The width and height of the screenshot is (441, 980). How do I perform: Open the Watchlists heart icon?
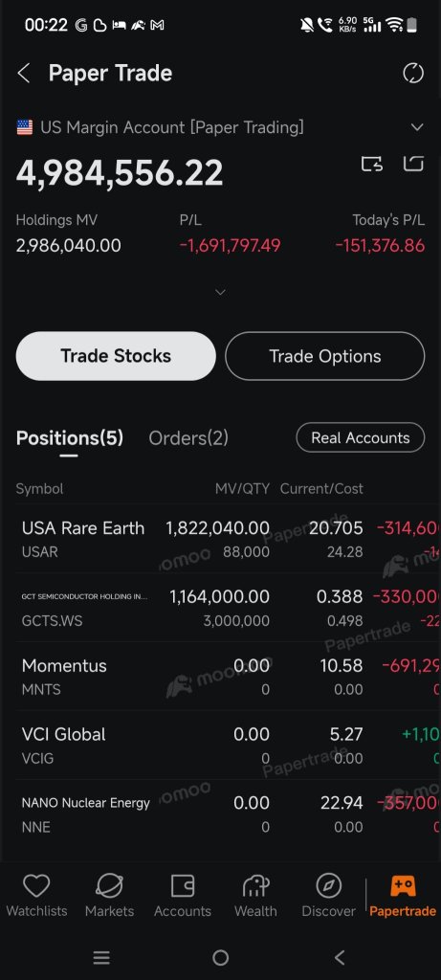point(36,885)
